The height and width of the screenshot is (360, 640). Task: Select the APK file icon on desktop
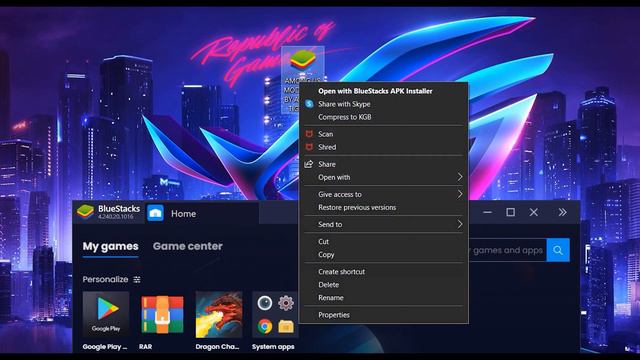point(302,60)
